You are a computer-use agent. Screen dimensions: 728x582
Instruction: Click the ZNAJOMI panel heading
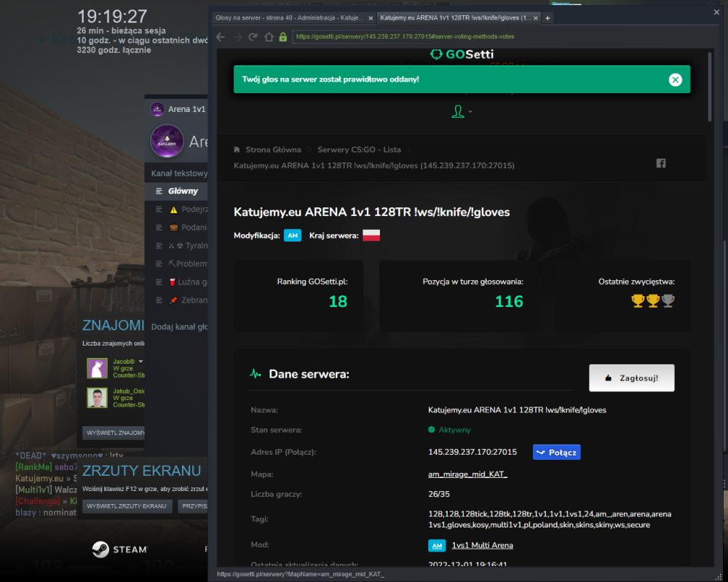click(x=114, y=325)
